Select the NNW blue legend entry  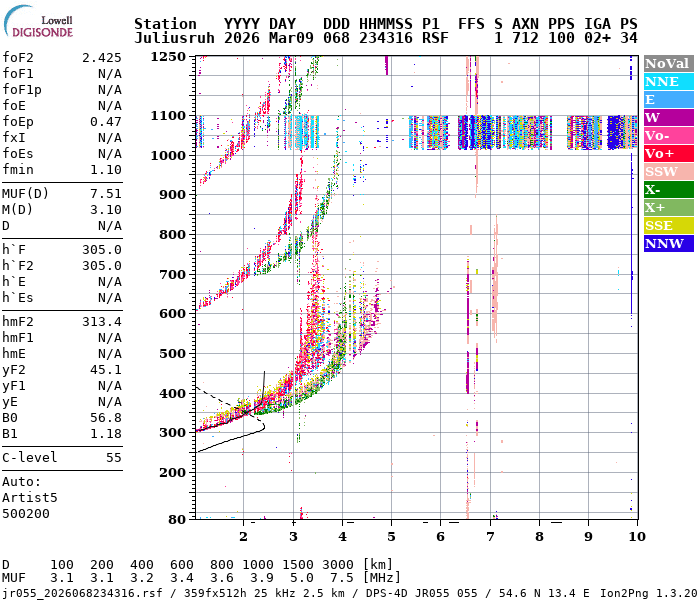667,243
